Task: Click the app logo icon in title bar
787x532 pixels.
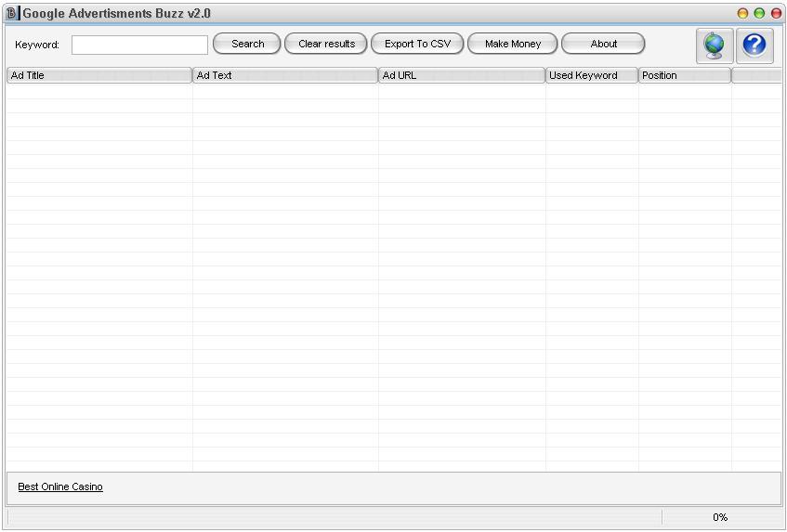Action: (x=12, y=13)
